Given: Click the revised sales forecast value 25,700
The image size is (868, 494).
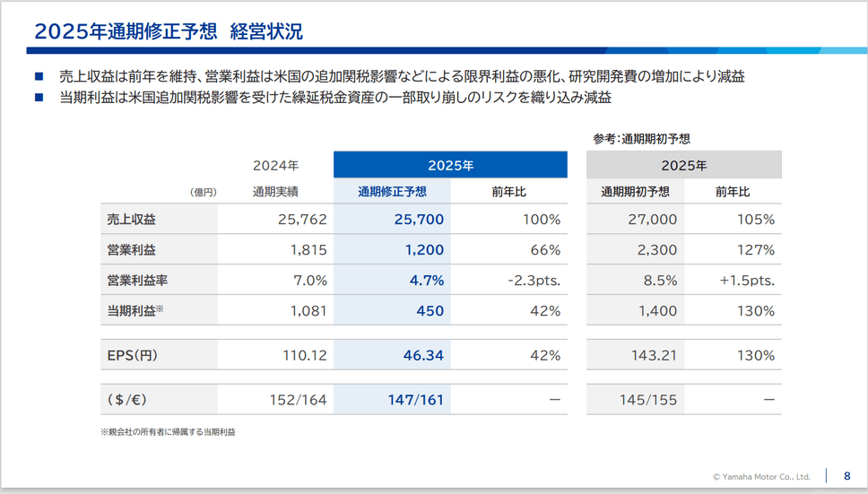Looking at the screenshot, I should point(418,220).
